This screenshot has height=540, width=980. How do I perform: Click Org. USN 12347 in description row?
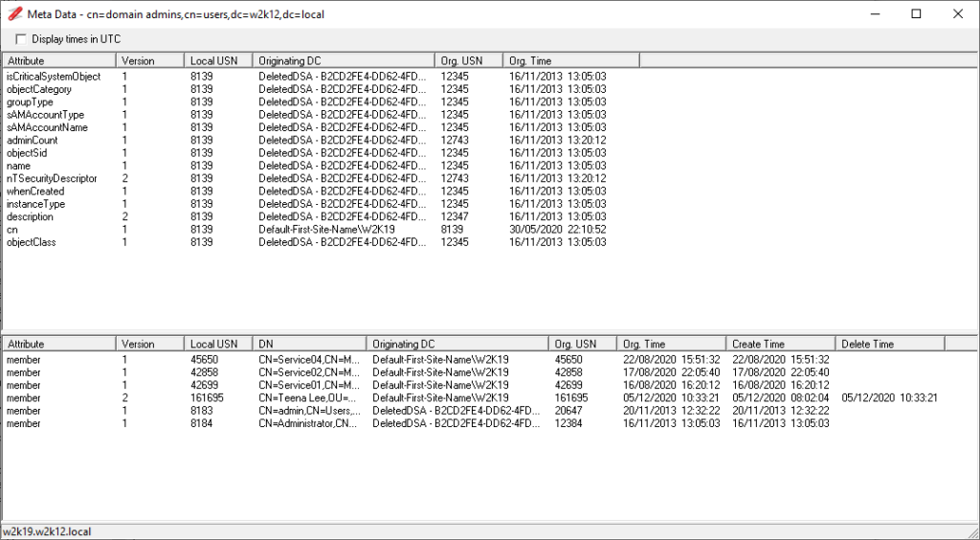(455, 217)
